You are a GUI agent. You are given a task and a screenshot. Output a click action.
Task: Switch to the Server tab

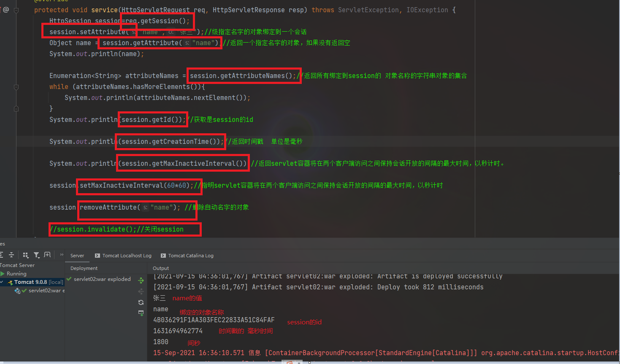point(77,256)
